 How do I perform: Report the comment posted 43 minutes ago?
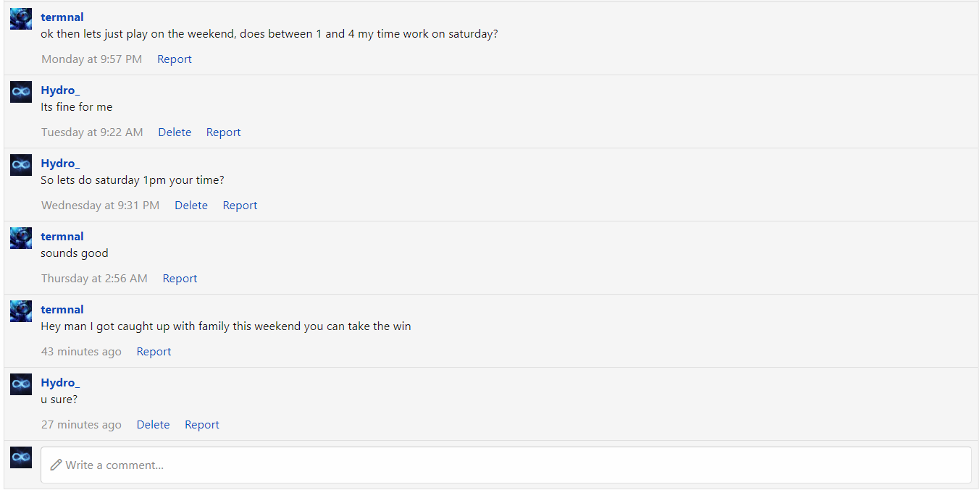point(154,352)
